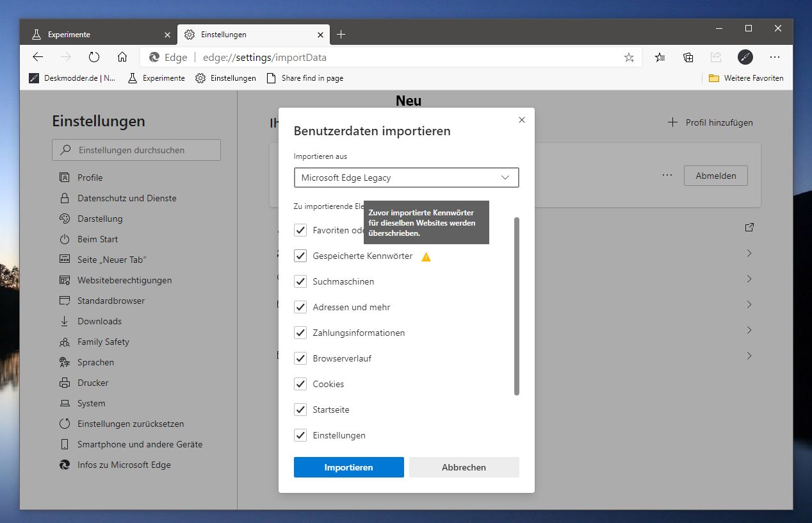Open the Favorites list icon in the toolbar
Image resolution: width=812 pixels, height=523 pixels.
pyautogui.click(x=660, y=57)
